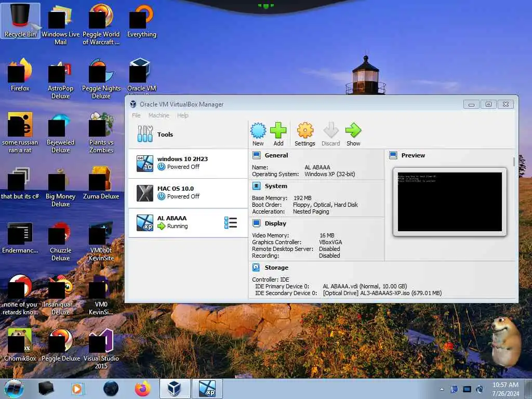532x399 pixels.
Task: Open the AL ABAAA machine tools menu icon
Action: (231, 222)
